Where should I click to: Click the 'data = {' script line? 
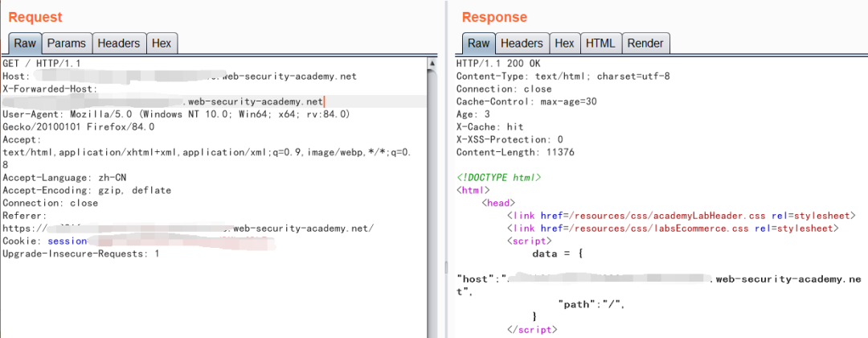click(x=556, y=253)
